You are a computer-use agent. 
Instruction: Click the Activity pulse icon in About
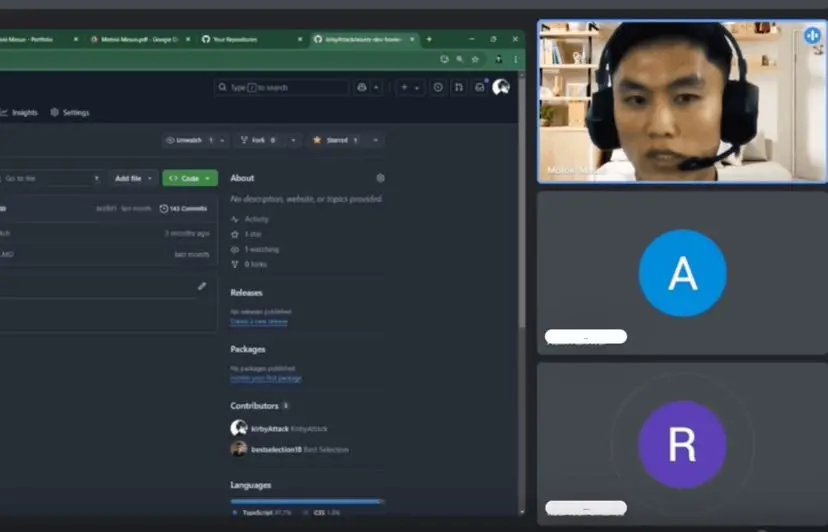click(x=235, y=219)
